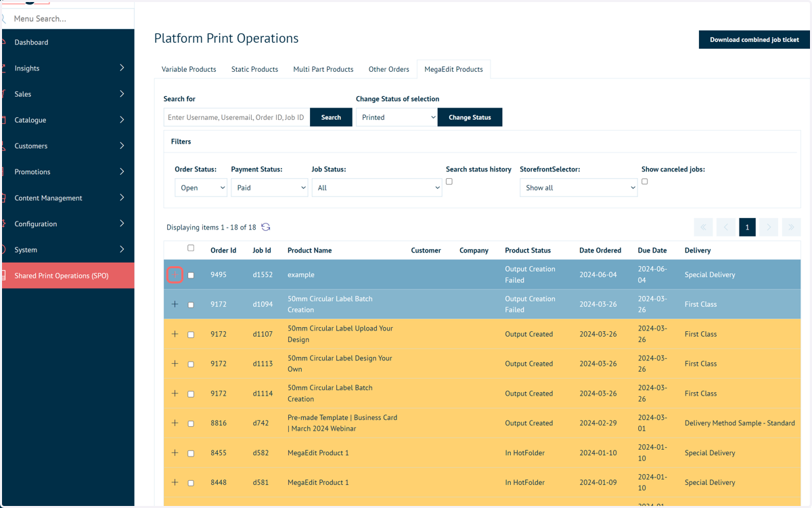Image resolution: width=812 pixels, height=508 pixels.
Task: Go to the first page with double-left arrow
Action: [703, 227]
